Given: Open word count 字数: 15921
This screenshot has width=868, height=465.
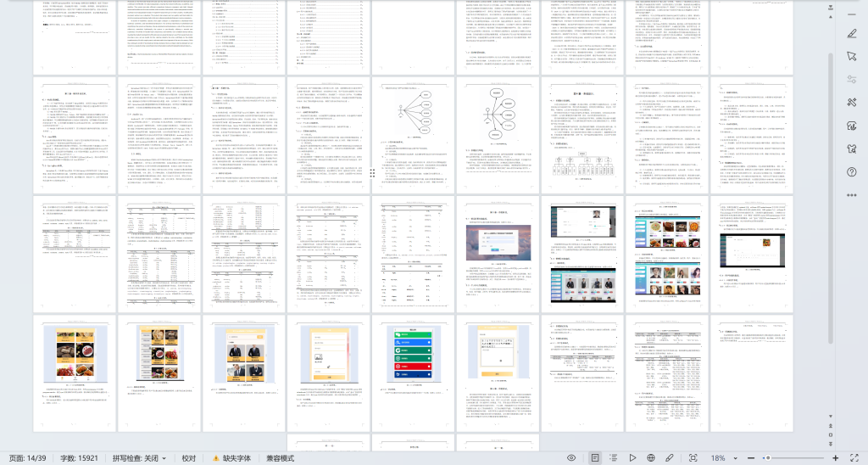Looking at the screenshot, I should click(79, 458).
